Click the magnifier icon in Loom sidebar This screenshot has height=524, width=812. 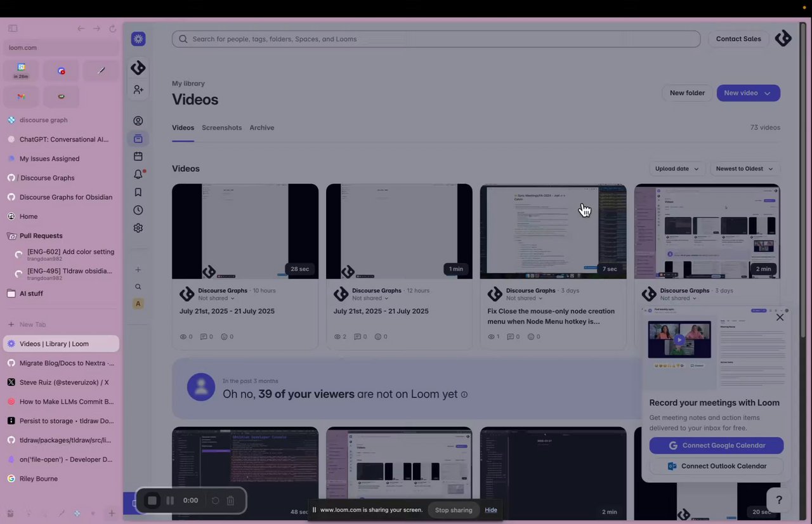click(138, 287)
